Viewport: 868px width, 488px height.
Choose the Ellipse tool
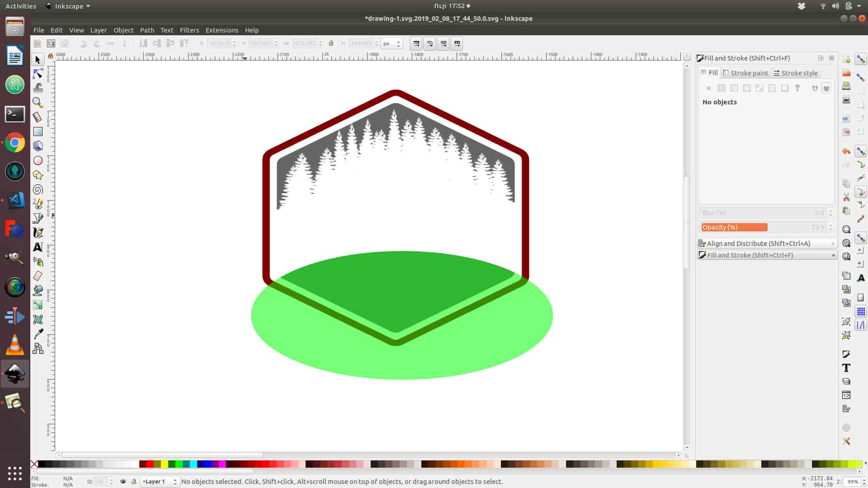pyautogui.click(x=38, y=160)
